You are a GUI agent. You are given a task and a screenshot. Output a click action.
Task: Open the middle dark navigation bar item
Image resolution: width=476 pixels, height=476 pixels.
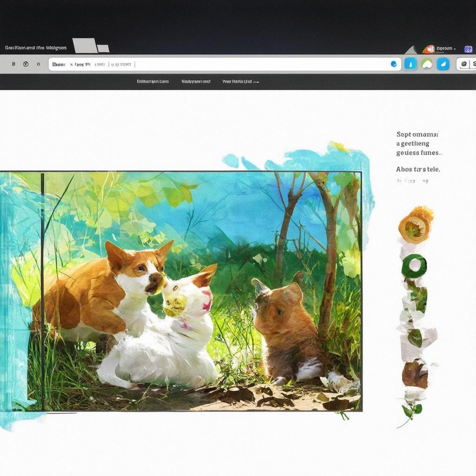[x=196, y=81]
